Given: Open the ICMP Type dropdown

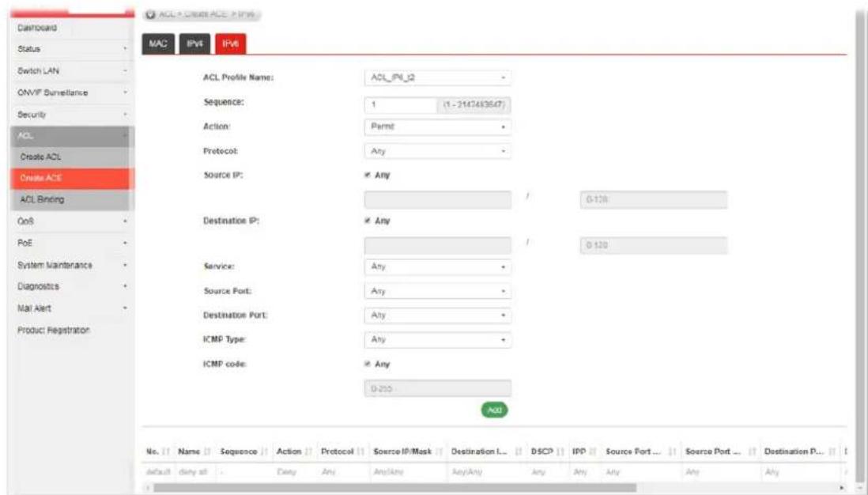Looking at the screenshot, I should [437, 340].
